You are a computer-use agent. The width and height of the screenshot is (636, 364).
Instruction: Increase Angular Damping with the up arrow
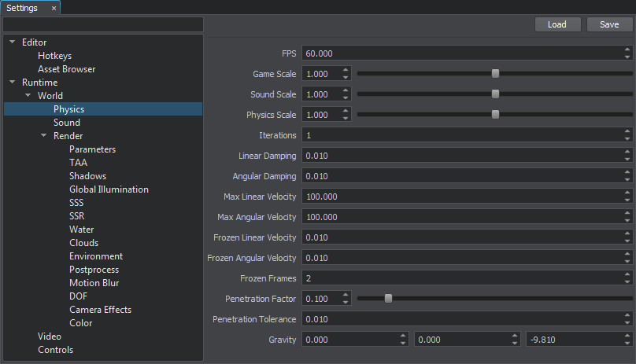tap(627, 173)
